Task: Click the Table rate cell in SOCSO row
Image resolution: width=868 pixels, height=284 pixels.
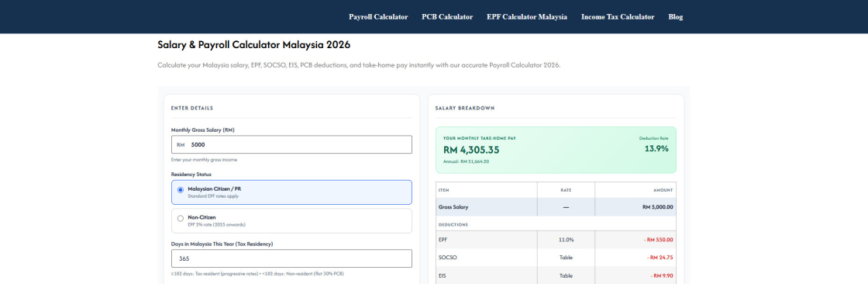Action: click(x=566, y=258)
